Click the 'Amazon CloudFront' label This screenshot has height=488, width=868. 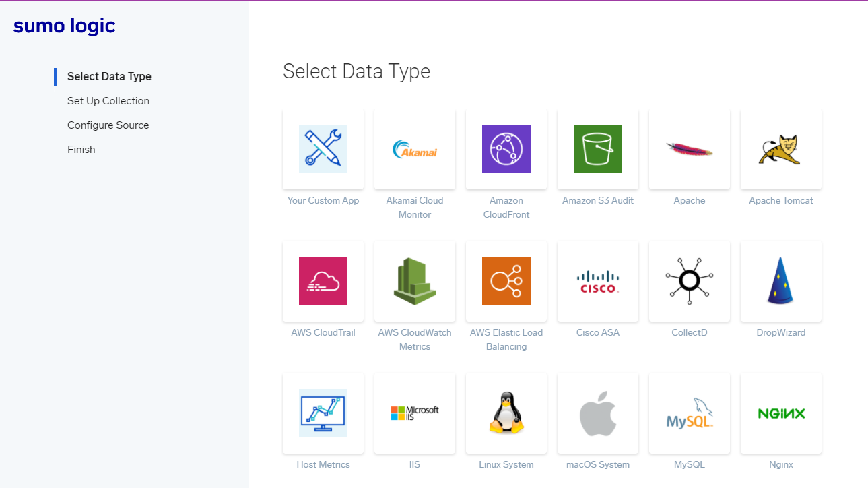point(506,208)
